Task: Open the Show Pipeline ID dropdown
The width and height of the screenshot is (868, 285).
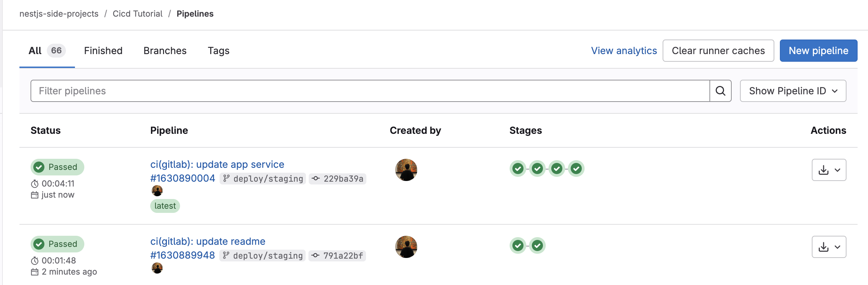Action: (x=793, y=91)
